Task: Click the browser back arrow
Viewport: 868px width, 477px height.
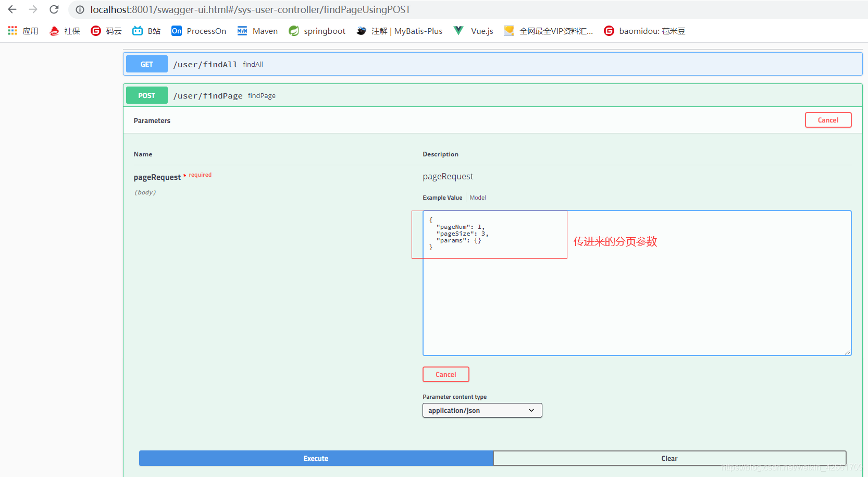Action: tap(12, 9)
